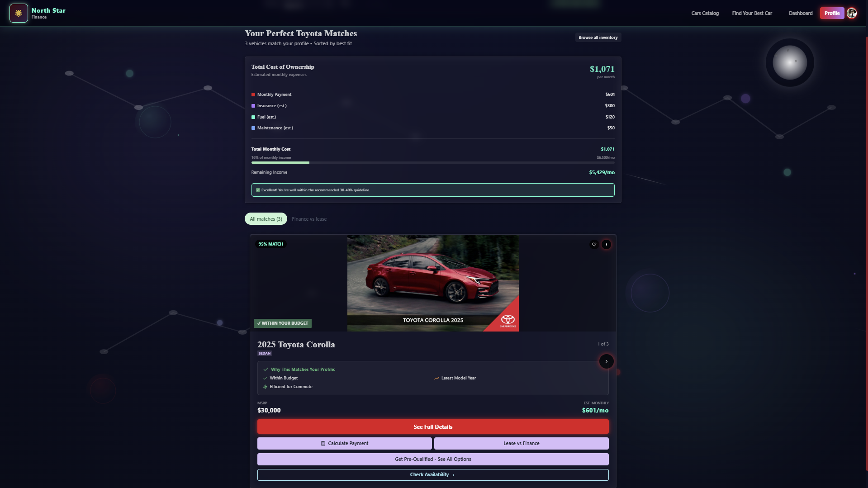Viewport: 868px width, 488px height.
Task: Click the 'Maintenance (est.)' row label
Action: click(x=275, y=128)
